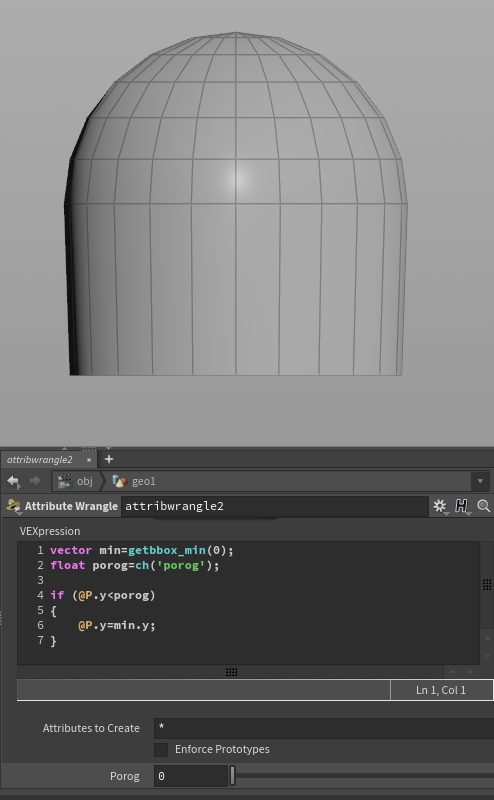Image resolution: width=494 pixels, height=800 pixels.
Task: Click the magnifier search parameters icon
Action: tap(483, 506)
